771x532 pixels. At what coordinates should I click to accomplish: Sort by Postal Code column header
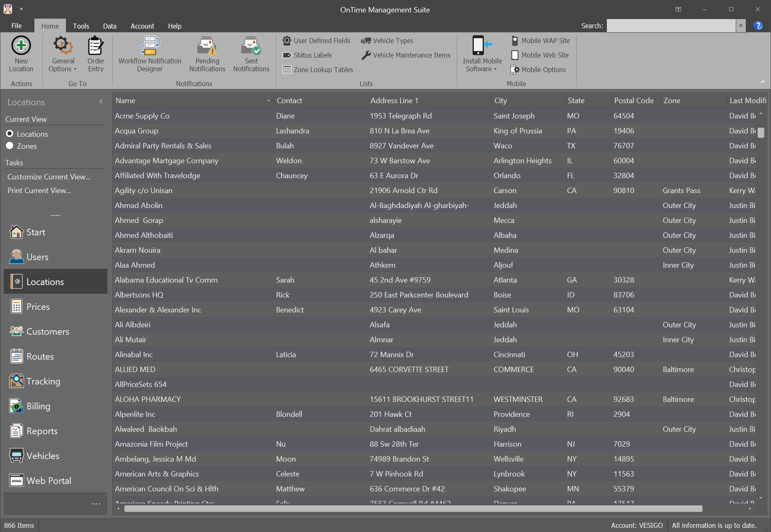635,101
